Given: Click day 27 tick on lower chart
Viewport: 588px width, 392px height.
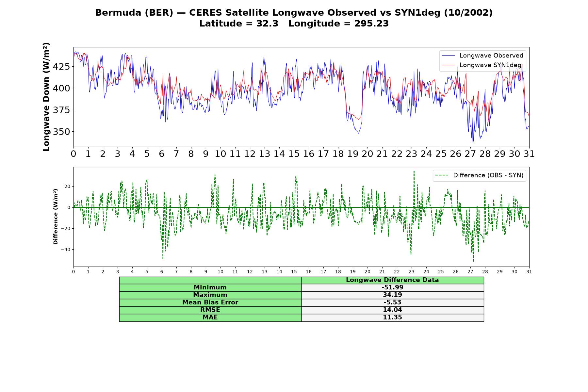Looking at the screenshot, I should coord(470,271).
